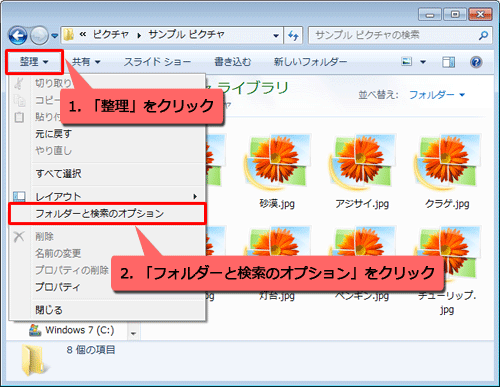Toggle the preview pane icon
The width and height of the screenshot is (500, 387).
(x=448, y=62)
